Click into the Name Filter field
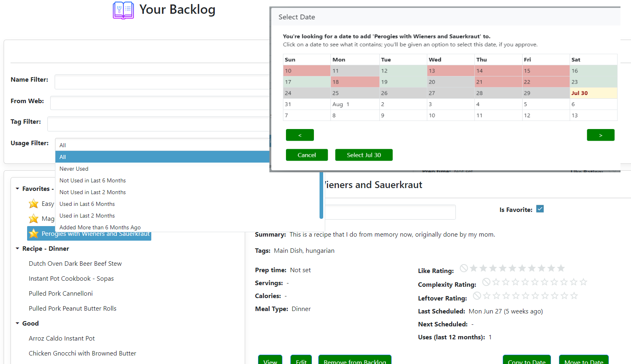 [x=162, y=82]
